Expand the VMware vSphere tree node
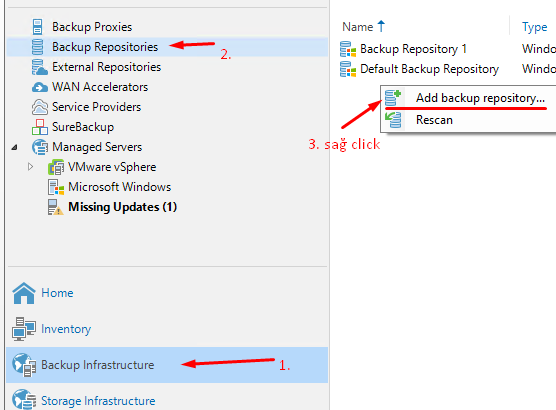The width and height of the screenshot is (556, 410). (30, 167)
